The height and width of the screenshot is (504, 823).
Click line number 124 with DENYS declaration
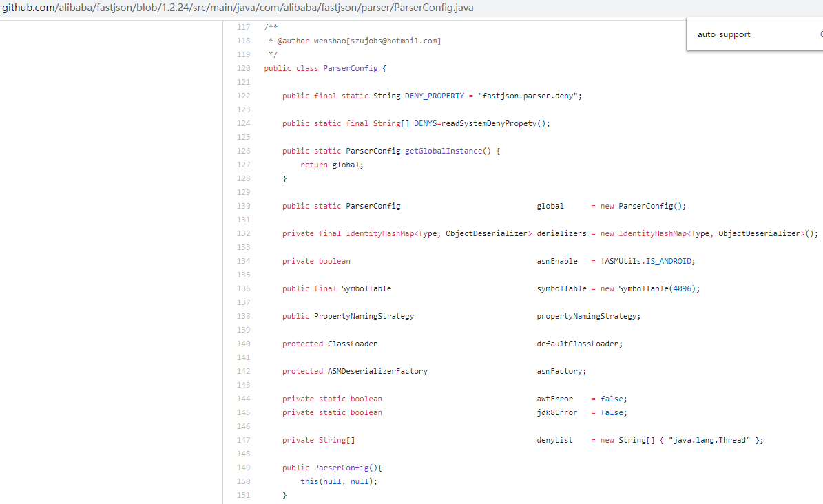pos(243,123)
